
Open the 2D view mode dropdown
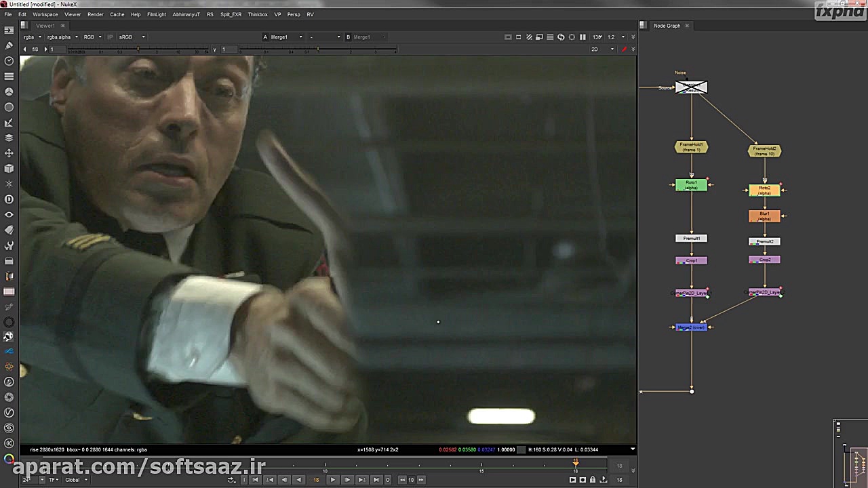602,49
